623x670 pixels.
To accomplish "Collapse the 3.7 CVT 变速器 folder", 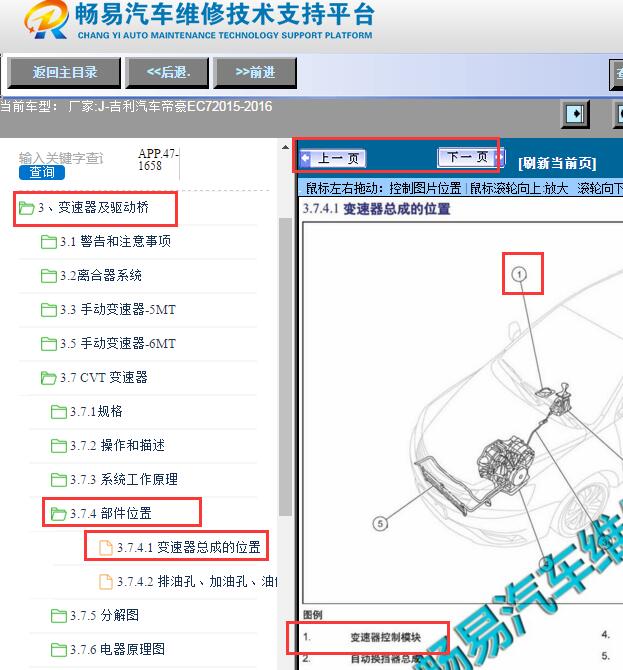I will (x=103, y=378).
